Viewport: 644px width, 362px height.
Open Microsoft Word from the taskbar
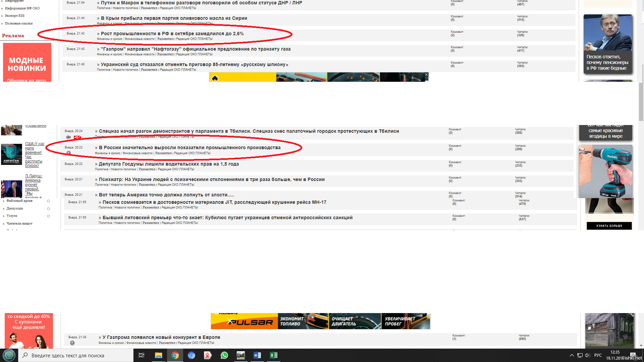pyautogui.click(x=257, y=355)
